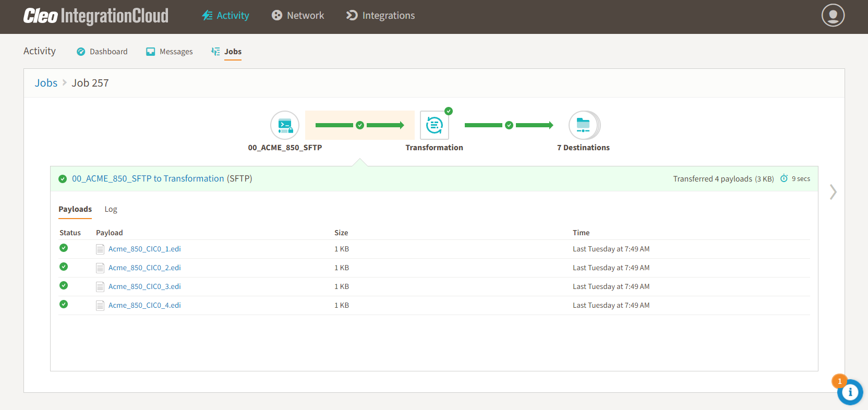Go to the Dashboard tab

click(x=102, y=52)
